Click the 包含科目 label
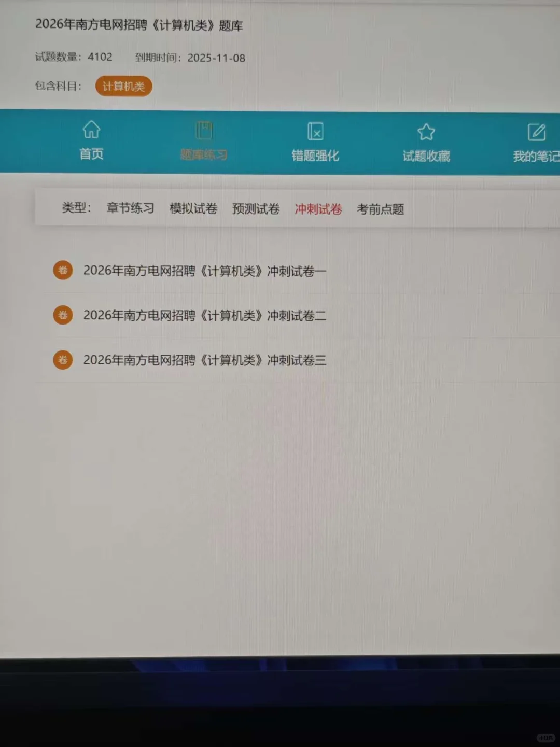This screenshot has height=747, width=560. pyautogui.click(x=59, y=86)
